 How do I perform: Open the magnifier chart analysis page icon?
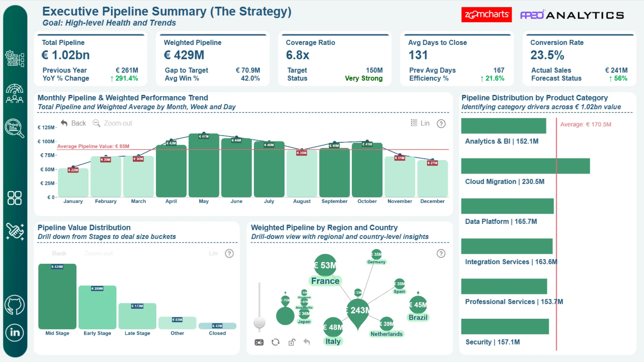tap(14, 128)
